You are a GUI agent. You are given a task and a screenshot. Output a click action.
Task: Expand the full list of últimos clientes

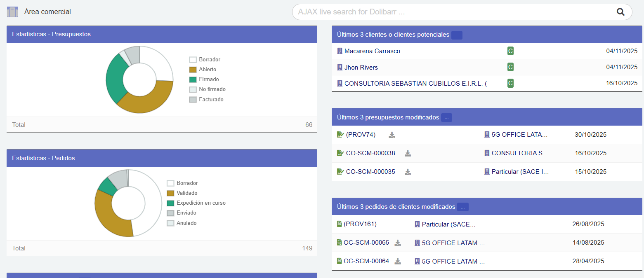pyautogui.click(x=457, y=35)
